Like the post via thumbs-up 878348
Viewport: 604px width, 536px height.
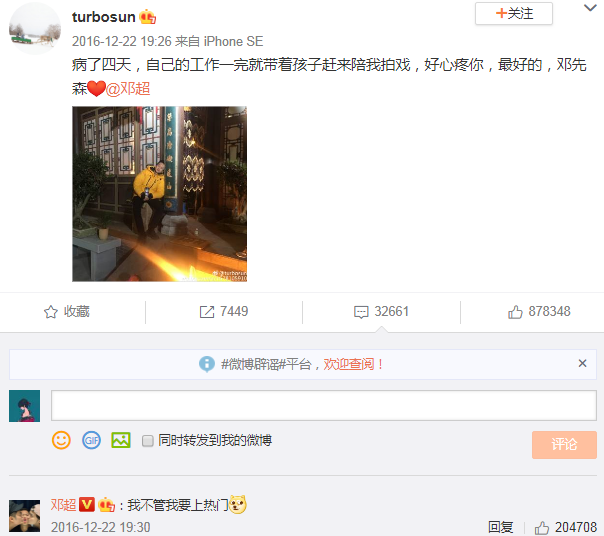(x=539, y=312)
